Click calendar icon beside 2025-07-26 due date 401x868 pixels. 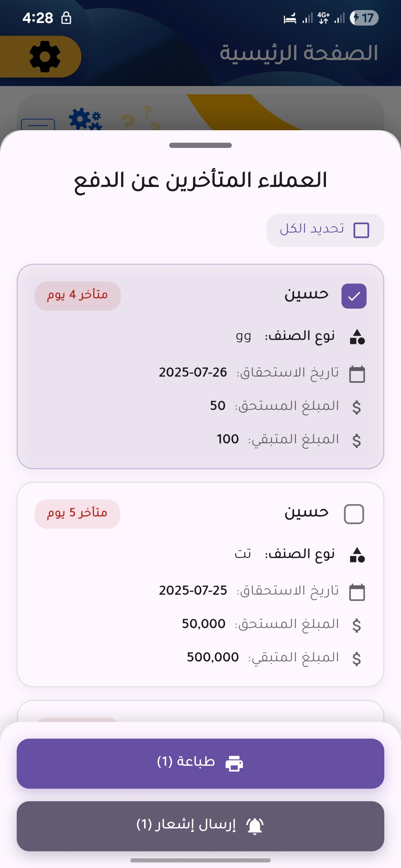tap(357, 374)
